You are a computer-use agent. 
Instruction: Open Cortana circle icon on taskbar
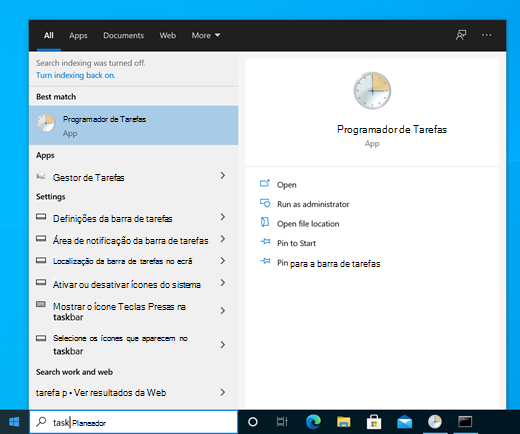(x=253, y=422)
